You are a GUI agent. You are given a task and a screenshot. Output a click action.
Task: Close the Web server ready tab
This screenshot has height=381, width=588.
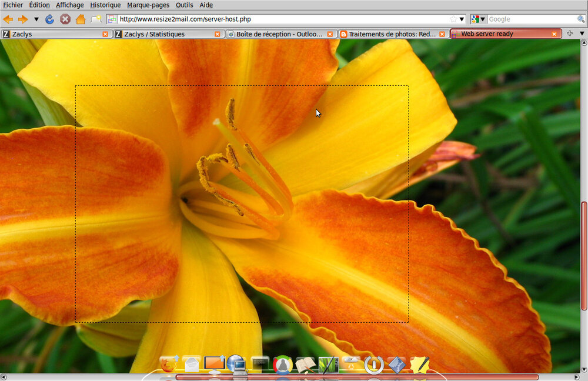[x=554, y=34]
